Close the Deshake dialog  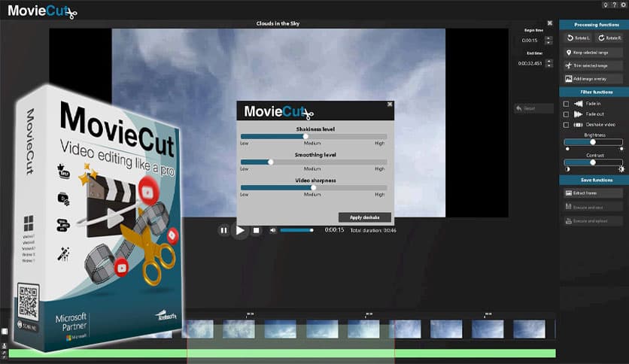390,105
